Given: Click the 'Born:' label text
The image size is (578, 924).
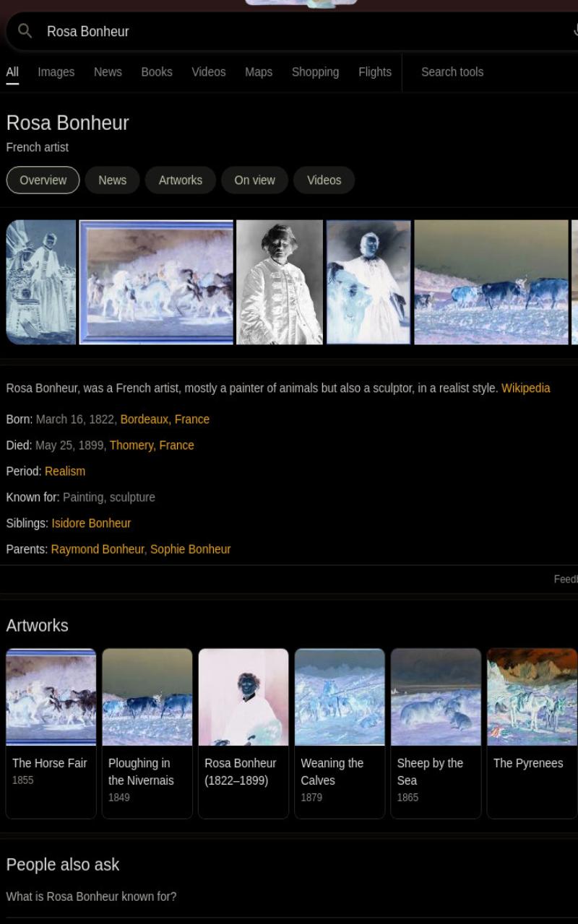Looking at the screenshot, I should (20, 419).
